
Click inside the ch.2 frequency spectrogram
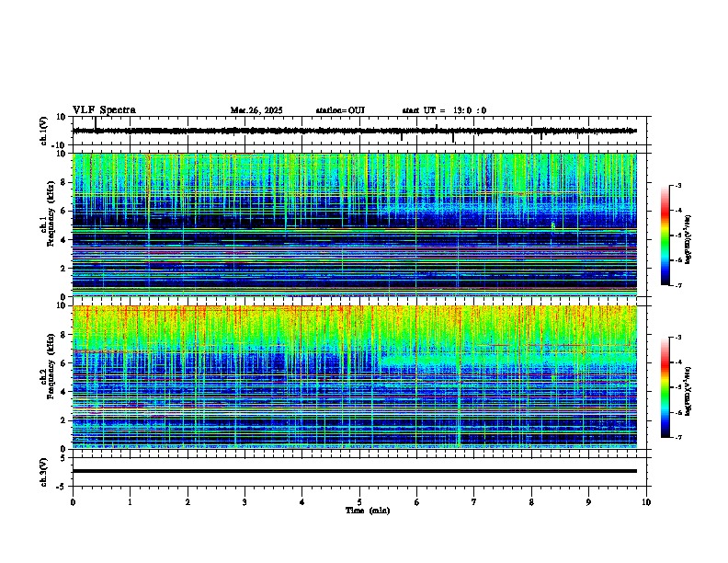[355, 377]
